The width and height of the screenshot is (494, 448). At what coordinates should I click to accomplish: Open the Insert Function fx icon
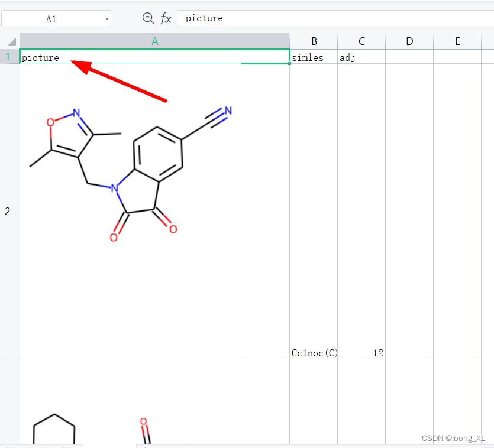pyautogui.click(x=166, y=18)
